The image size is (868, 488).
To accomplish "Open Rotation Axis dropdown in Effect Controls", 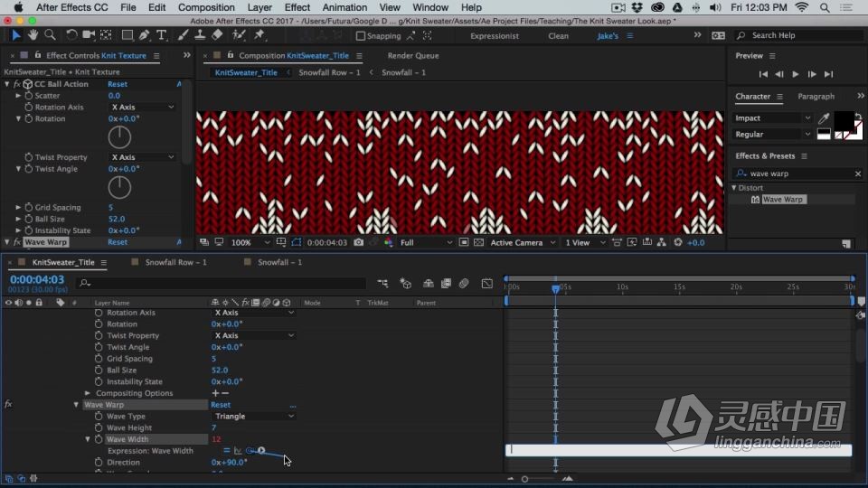I will pyautogui.click(x=143, y=108).
